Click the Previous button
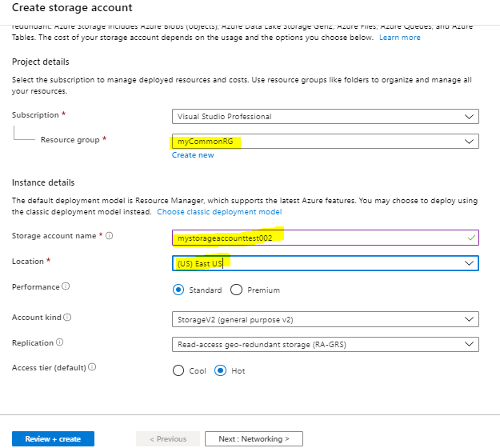 167,438
